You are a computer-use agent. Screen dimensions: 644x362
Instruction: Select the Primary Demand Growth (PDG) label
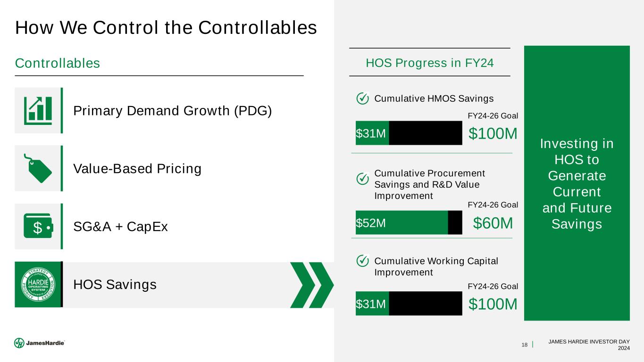click(x=173, y=111)
